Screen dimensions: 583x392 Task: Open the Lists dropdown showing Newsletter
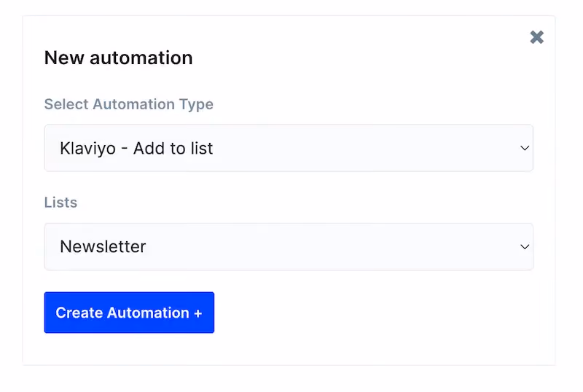(x=289, y=246)
